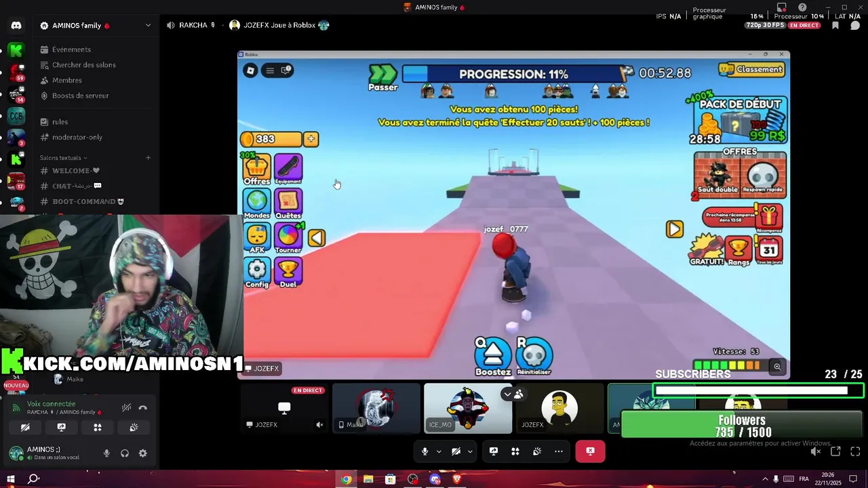Click the GRATUIT free reward icon
The height and width of the screenshot is (488, 868).
707,249
